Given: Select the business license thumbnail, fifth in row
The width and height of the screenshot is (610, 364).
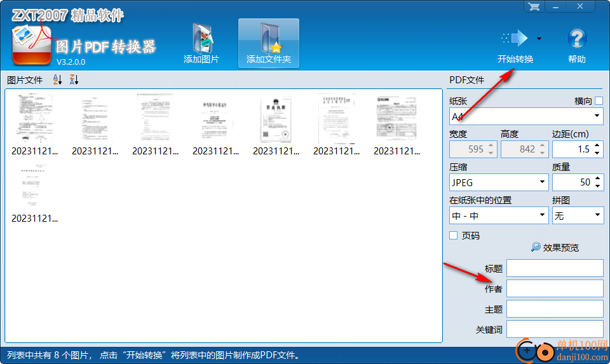Looking at the screenshot, I should point(276,118).
